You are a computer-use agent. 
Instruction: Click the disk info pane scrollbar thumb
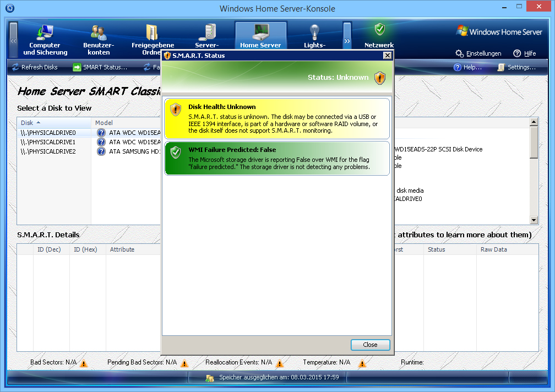[x=534, y=143]
